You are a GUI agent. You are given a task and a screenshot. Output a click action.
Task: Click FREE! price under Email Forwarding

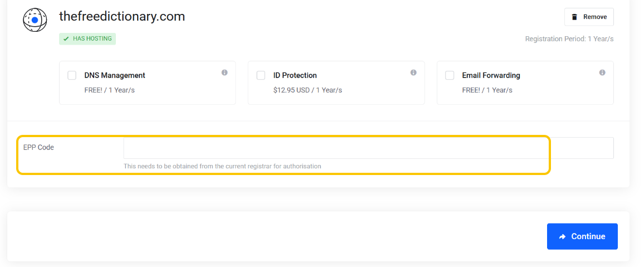[x=487, y=90]
